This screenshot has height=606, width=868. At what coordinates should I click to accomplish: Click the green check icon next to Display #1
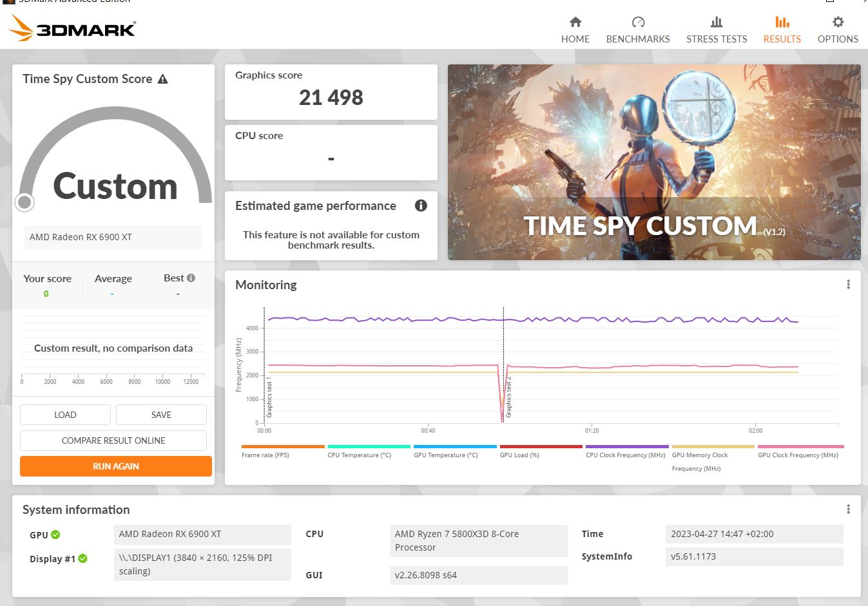point(82,558)
